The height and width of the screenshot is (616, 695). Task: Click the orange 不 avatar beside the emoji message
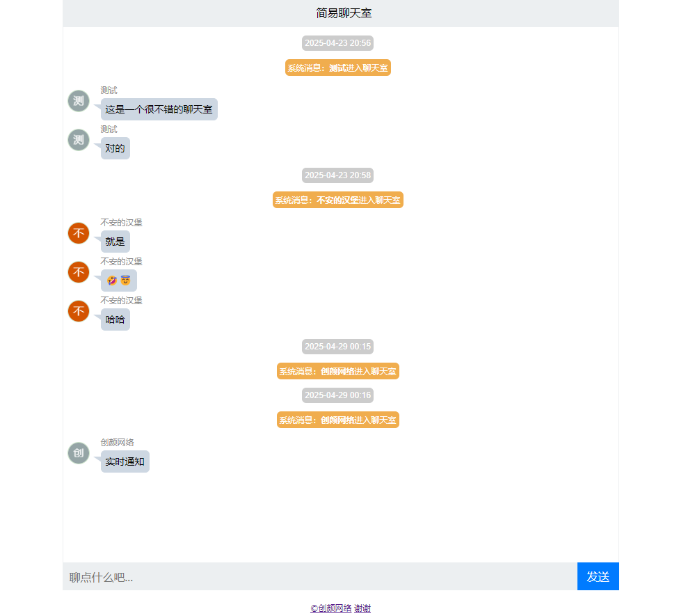click(x=79, y=272)
